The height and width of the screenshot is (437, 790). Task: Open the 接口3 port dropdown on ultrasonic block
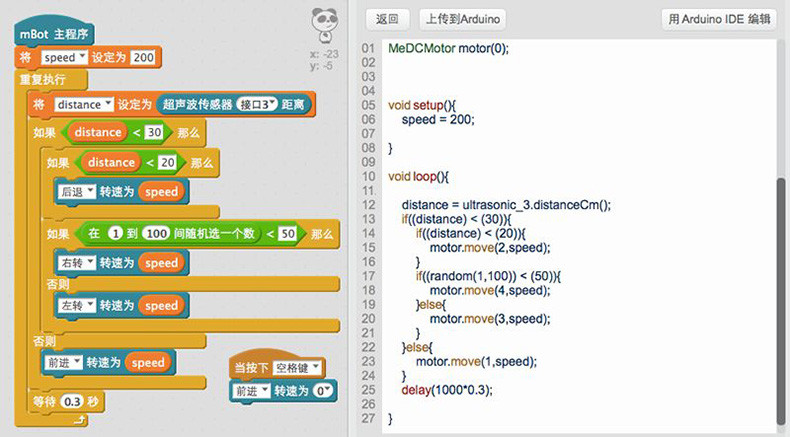point(257,104)
